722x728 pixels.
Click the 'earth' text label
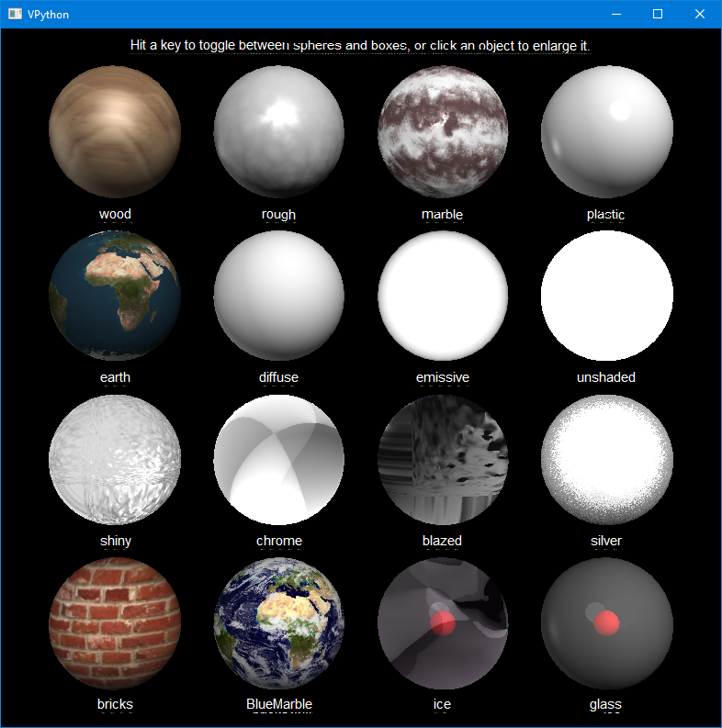pos(115,377)
